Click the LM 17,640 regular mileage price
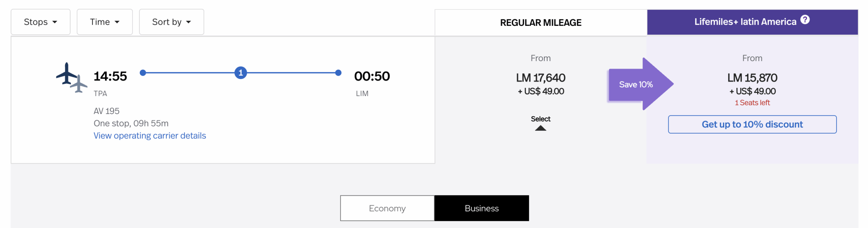Image resolution: width=868 pixels, height=228 pixels. point(540,78)
